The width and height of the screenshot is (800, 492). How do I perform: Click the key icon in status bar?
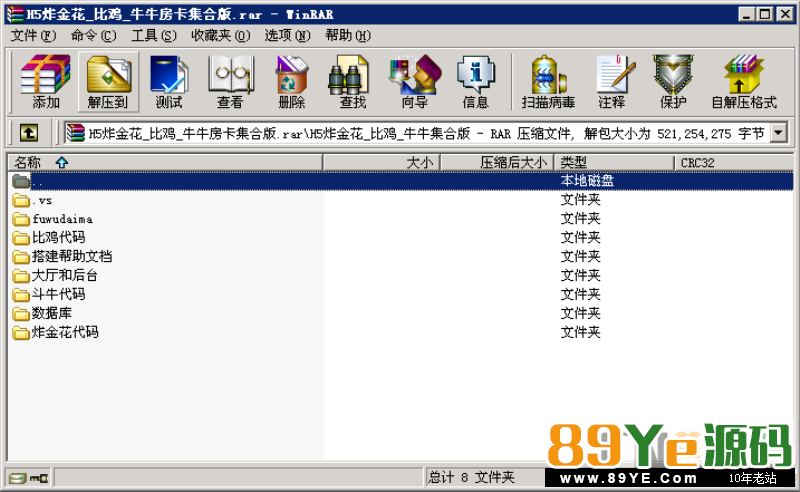[39, 478]
